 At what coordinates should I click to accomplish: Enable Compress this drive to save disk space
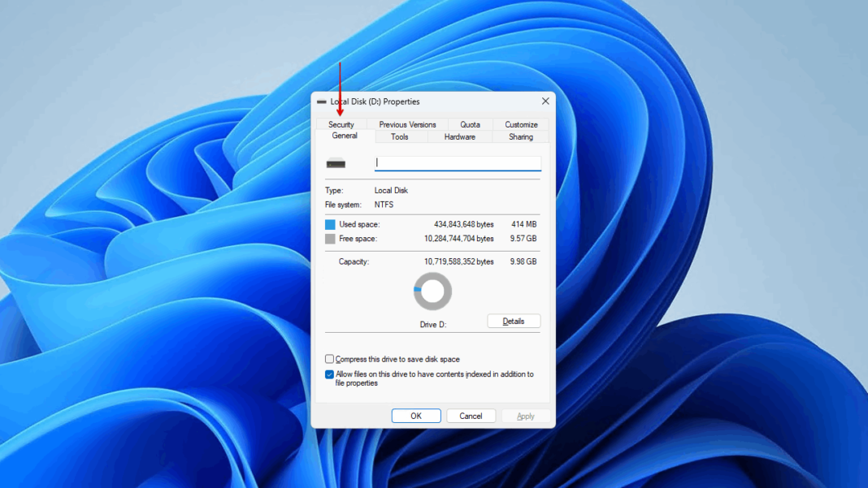pos(330,359)
